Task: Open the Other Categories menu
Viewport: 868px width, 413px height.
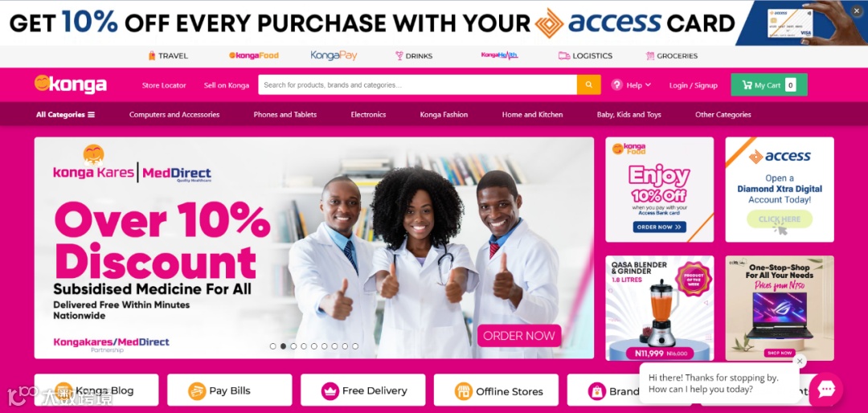Action: point(723,115)
